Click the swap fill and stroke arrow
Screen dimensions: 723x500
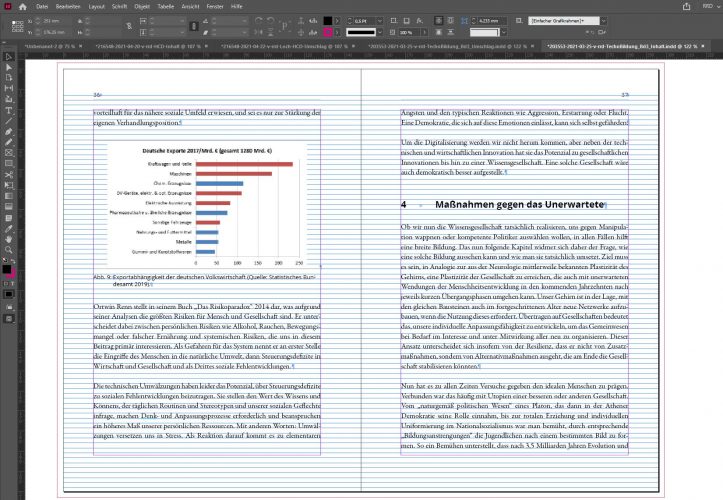coord(13,261)
